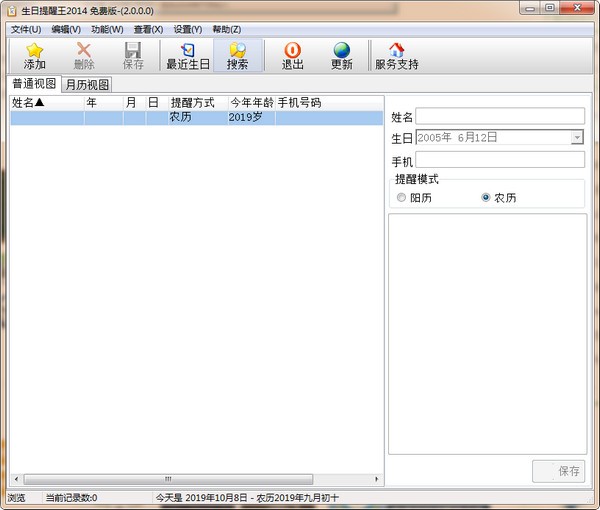Click the 保存 floppy disk toolbar icon
The image size is (600, 510).
[133, 50]
